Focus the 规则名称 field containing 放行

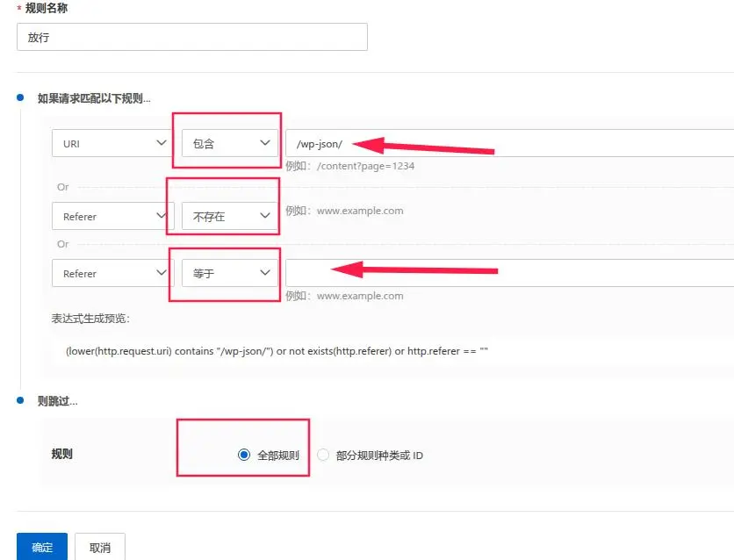pos(191,37)
